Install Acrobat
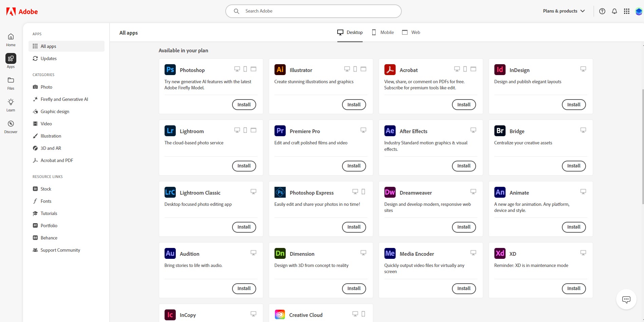The image size is (644, 322). point(464,105)
